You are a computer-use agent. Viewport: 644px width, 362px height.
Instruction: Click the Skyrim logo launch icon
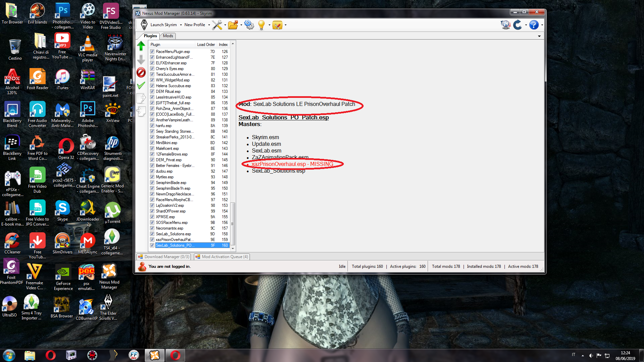pos(144,25)
